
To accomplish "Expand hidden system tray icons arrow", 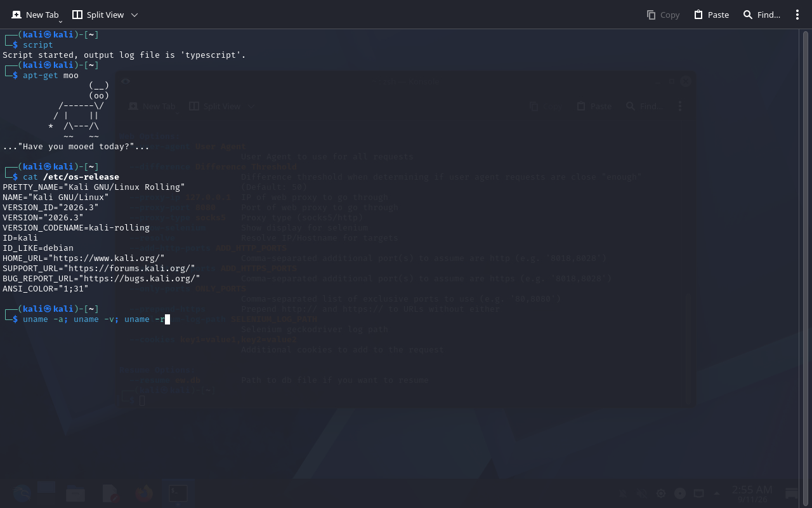I will coord(717,493).
